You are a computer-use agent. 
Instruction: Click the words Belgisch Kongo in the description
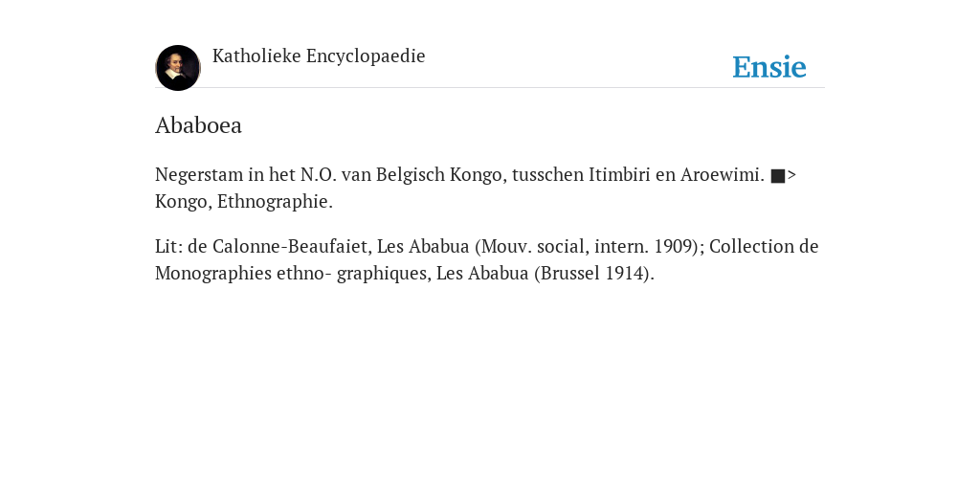click(439, 174)
